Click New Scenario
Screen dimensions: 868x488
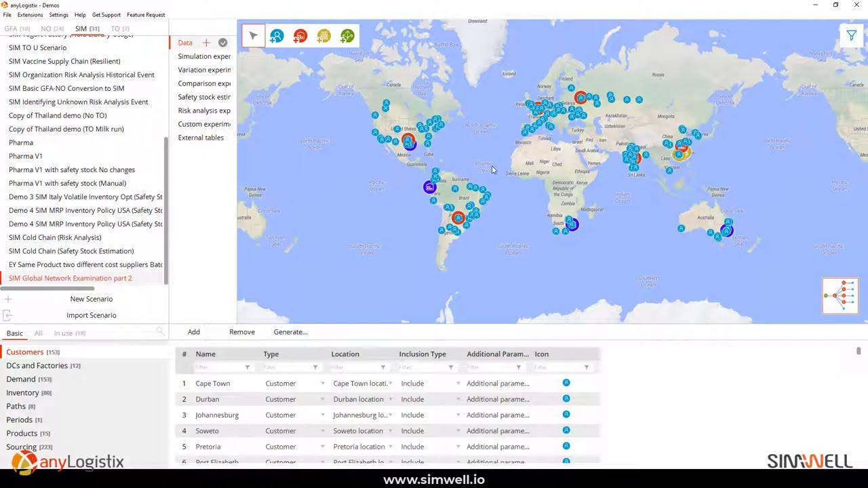(x=91, y=299)
